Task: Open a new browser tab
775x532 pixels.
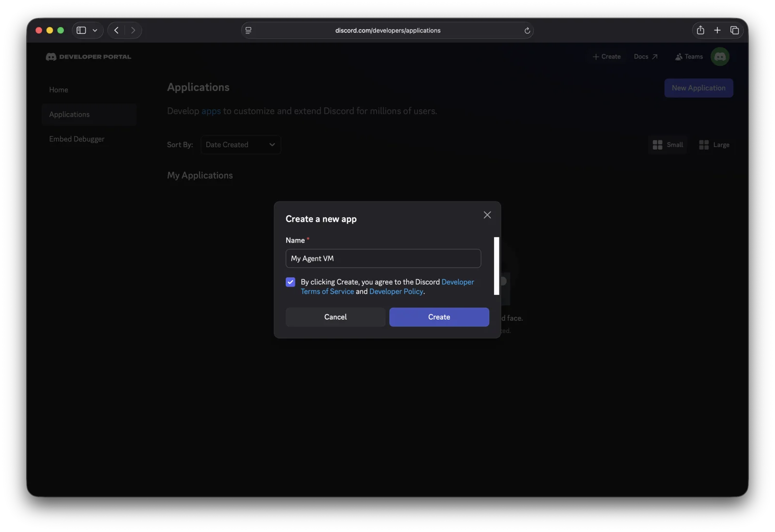Action: pos(717,30)
